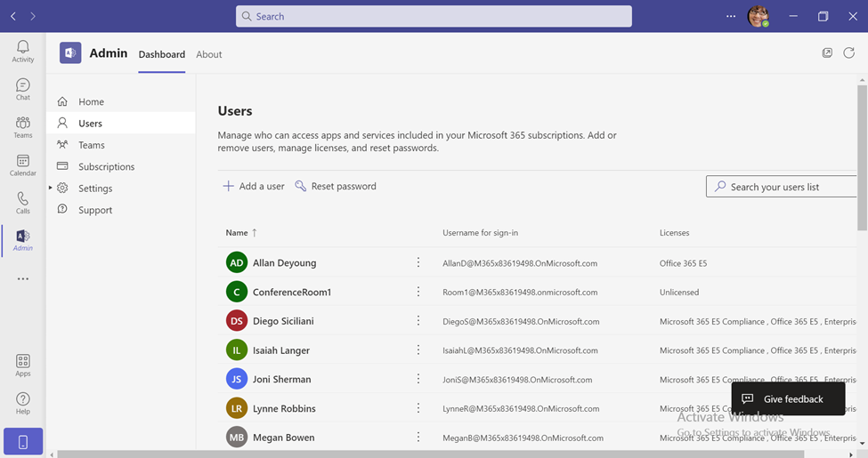The height and width of the screenshot is (458, 868).
Task: Pop out the app in new window
Action: pyautogui.click(x=827, y=52)
